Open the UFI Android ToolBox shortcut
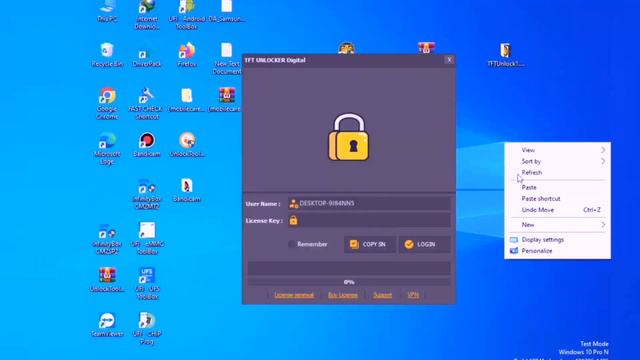This screenshot has width=640, height=360. pyautogui.click(x=187, y=15)
